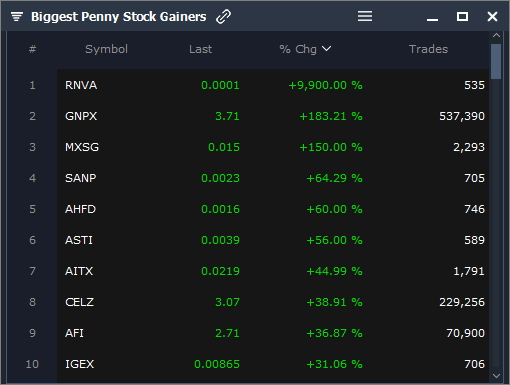Viewport: 510px width, 385px height.
Task: Close the Biggest Penny Stock Gainers panel
Action: [x=492, y=16]
